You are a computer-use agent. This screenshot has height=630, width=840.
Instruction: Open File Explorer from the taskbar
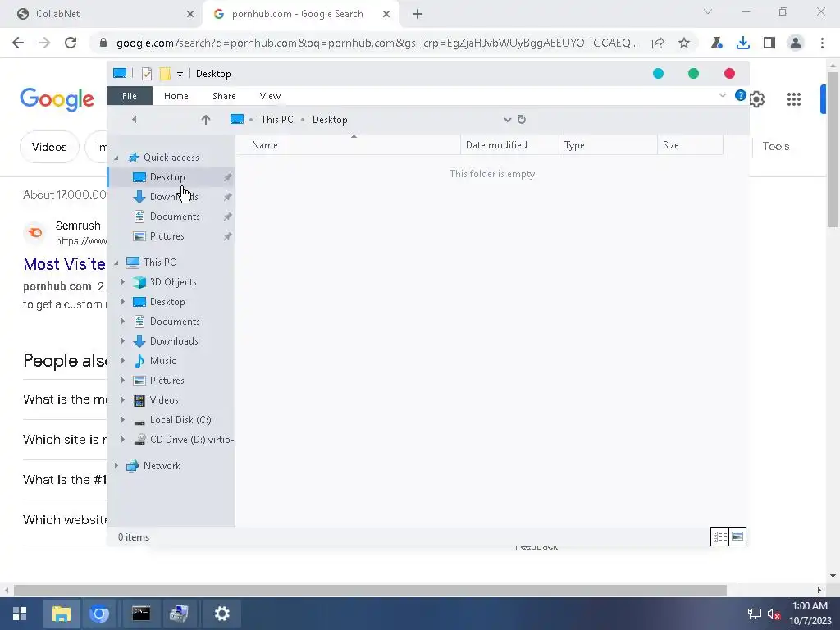61,614
